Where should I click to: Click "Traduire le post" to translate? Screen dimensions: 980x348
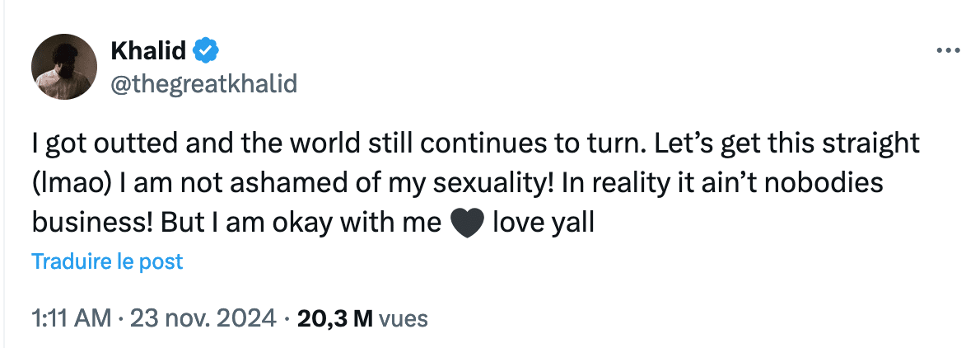[x=107, y=262]
